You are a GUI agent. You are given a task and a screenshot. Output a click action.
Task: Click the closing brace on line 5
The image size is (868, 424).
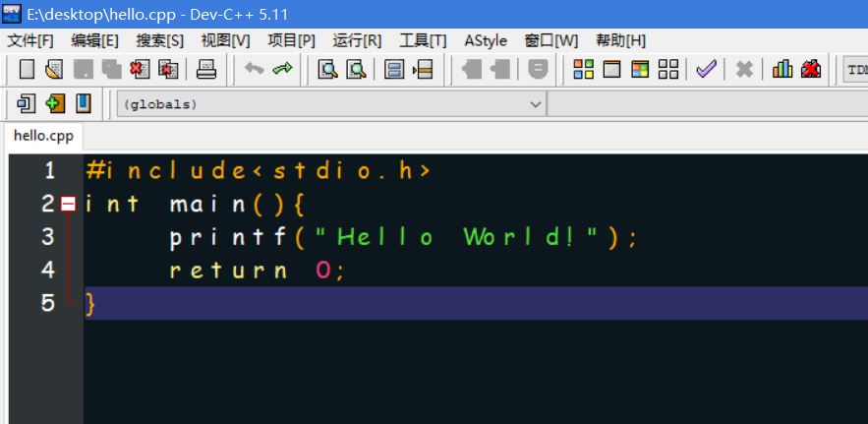[x=90, y=304]
